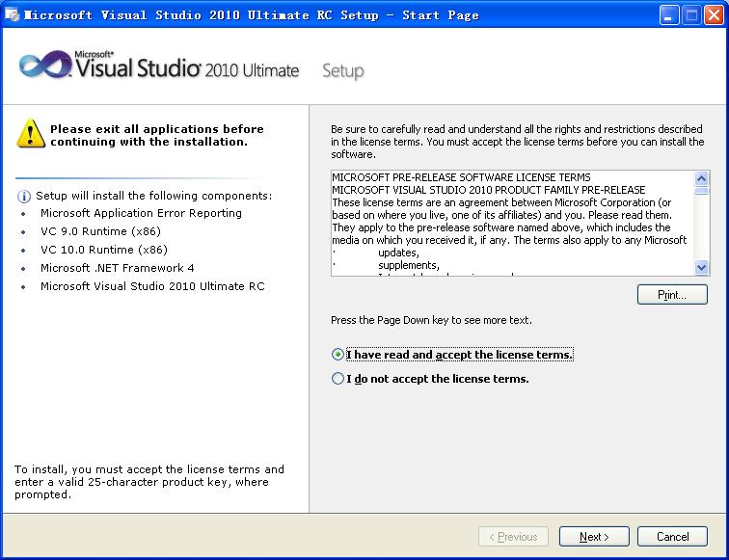The height and width of the screenshot is (560, 729).
Task: Click 'Microsoft Visual Studio 2010 Ultimate RC' item
Action: tap(152, 286)
